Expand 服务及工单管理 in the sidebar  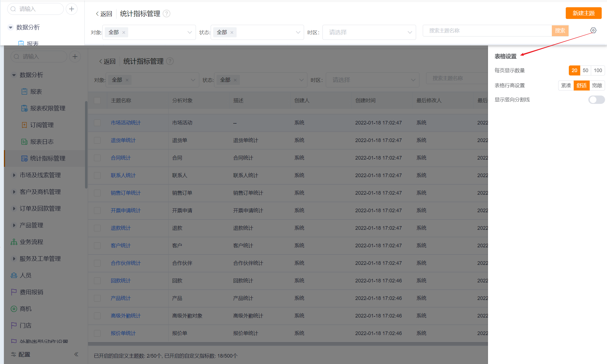(x=14, y=259)
